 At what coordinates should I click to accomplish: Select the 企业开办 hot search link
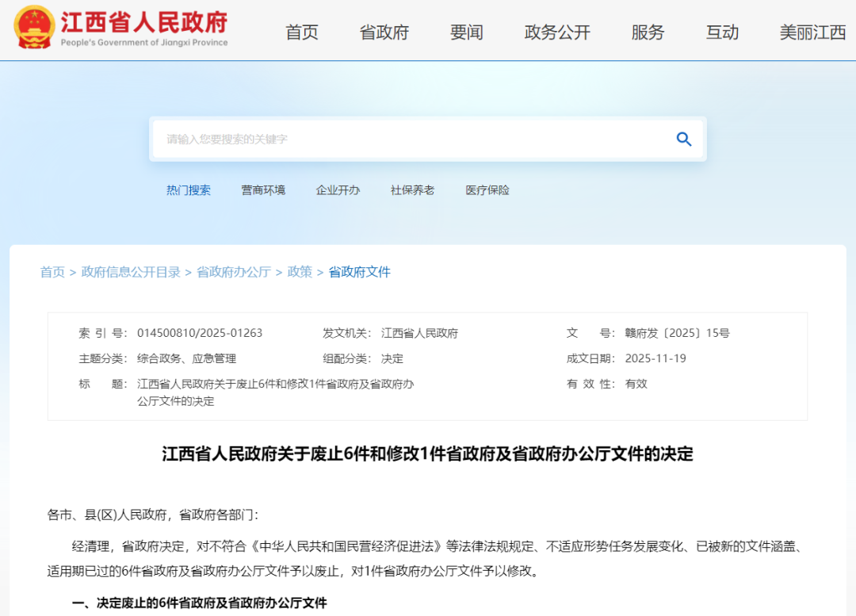(x=338, y=190)
